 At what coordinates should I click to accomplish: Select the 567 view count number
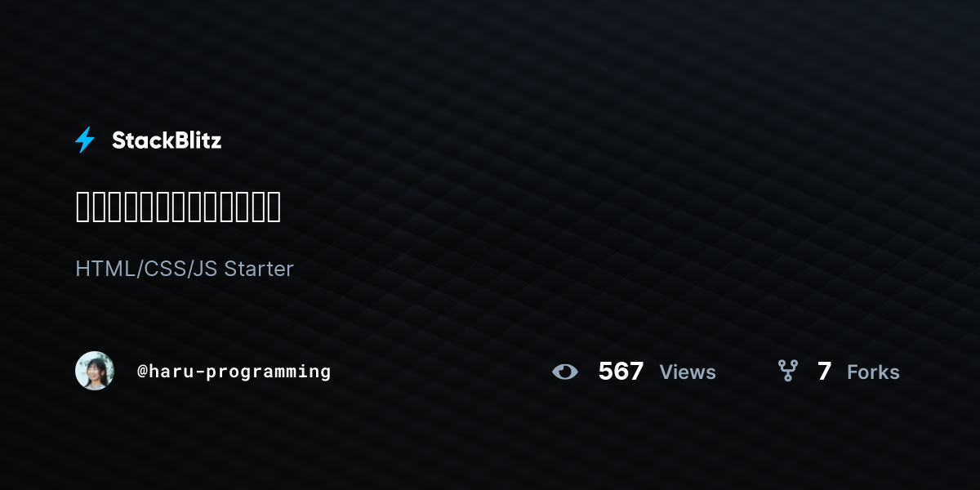coord(621,372)
